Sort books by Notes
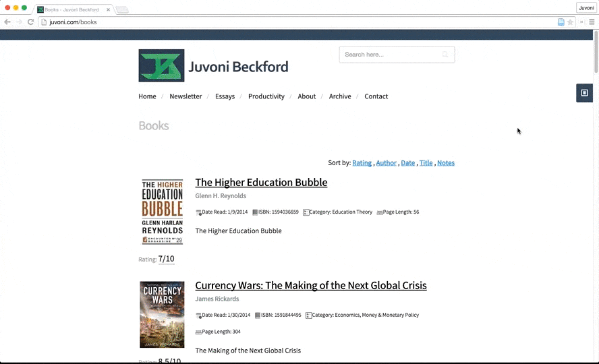Image resolution: width=599 pixels, height=364 pixels. (x=446, y=163)
